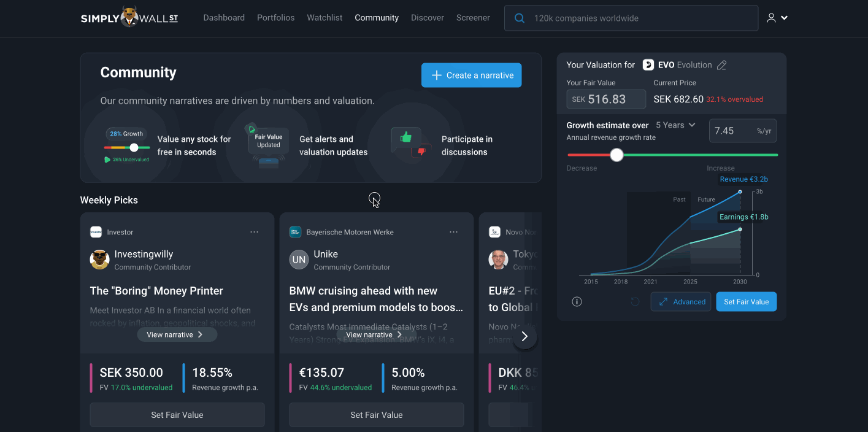Click the Your Fair Value input field
Viewport: 868px width, 432px height.
tap(606, 99)
